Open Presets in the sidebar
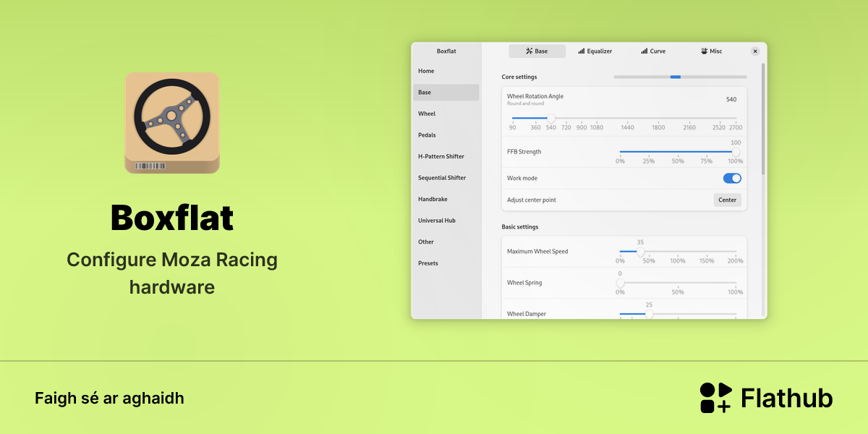The image size is (868, 434). pos(446,263)
